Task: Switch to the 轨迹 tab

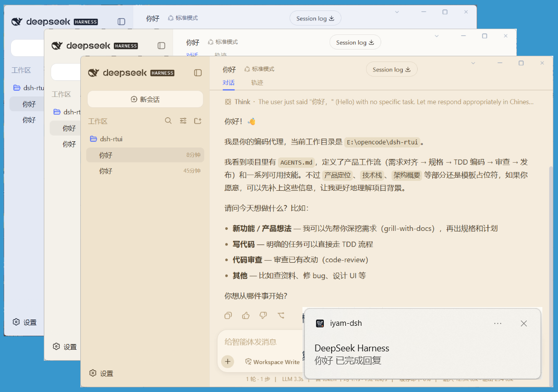Action: tap(257, 83)
